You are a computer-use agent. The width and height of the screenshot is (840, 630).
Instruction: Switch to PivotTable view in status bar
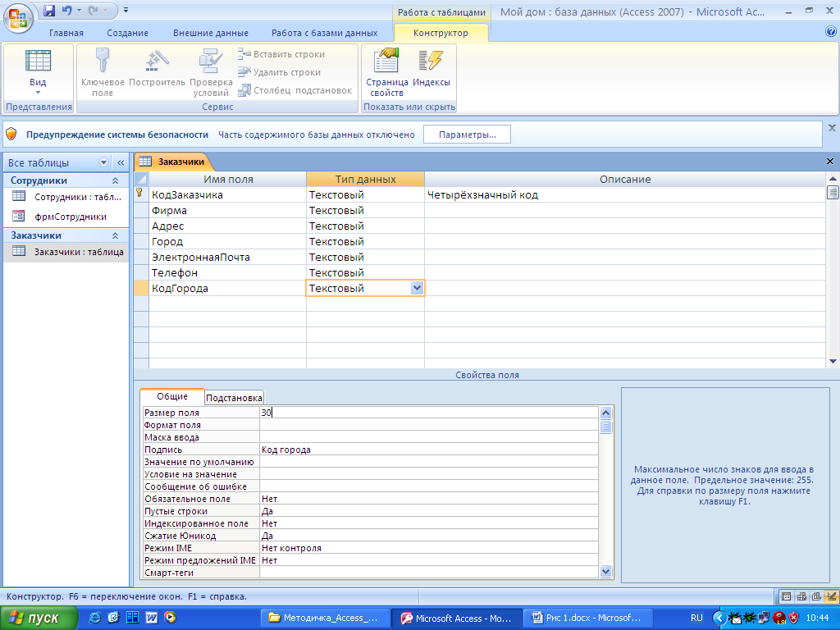[x=801, y=596]
